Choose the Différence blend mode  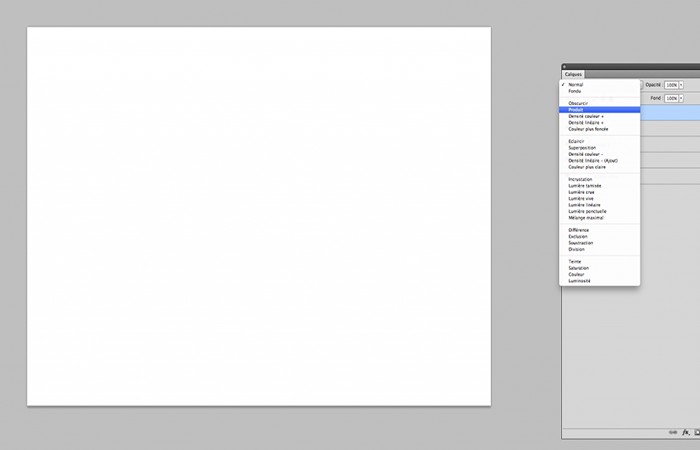point(600,230)
